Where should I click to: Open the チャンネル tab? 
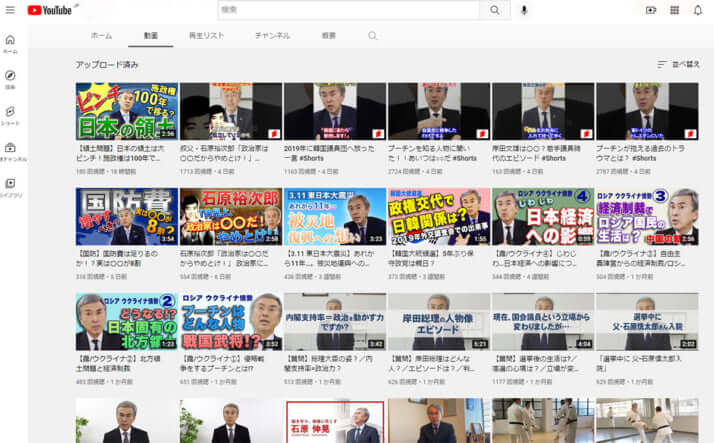point(272,36)
